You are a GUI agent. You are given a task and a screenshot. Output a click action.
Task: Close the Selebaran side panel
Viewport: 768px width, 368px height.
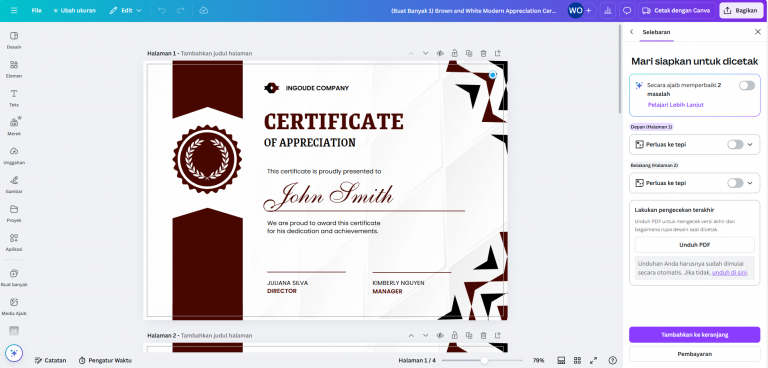[758, 32]
